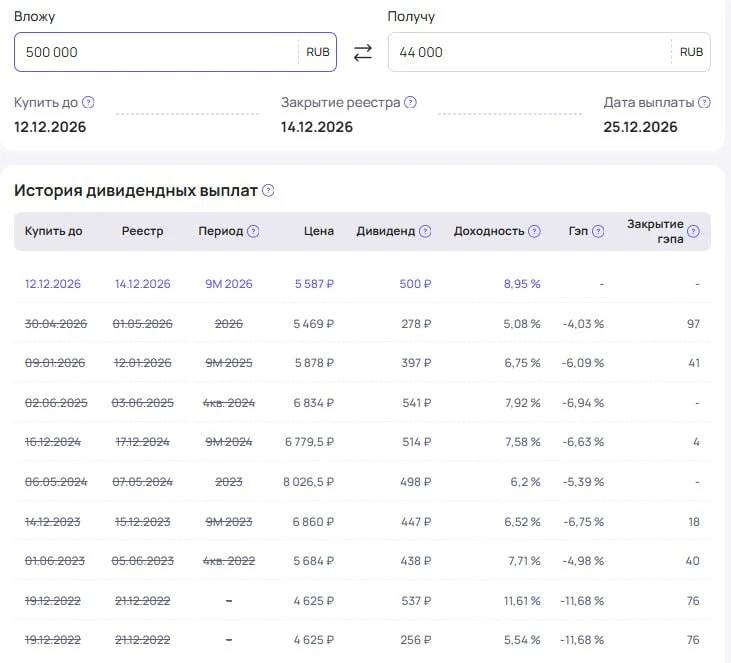Click yield 5,54 % cell
Image resolution: width=731 pixels, height=663 pixels.
click(x=522, y=640)
